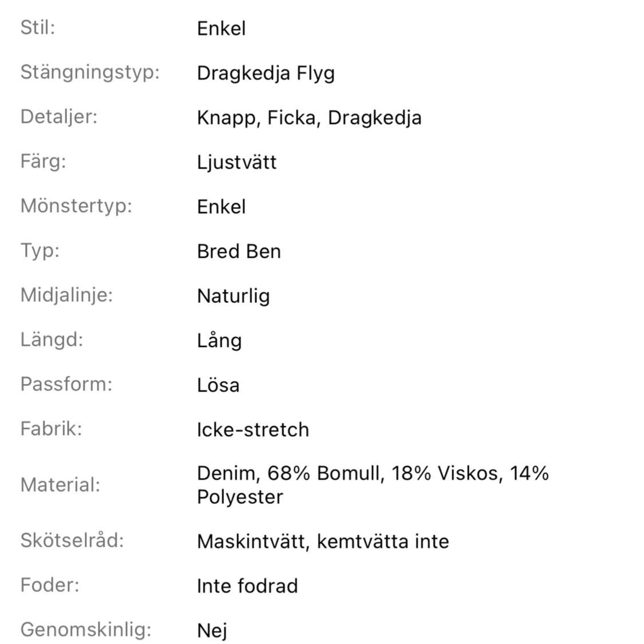
Task: Click the 'Material:' label
Action: pyautogui.click(x=60, y=485)
